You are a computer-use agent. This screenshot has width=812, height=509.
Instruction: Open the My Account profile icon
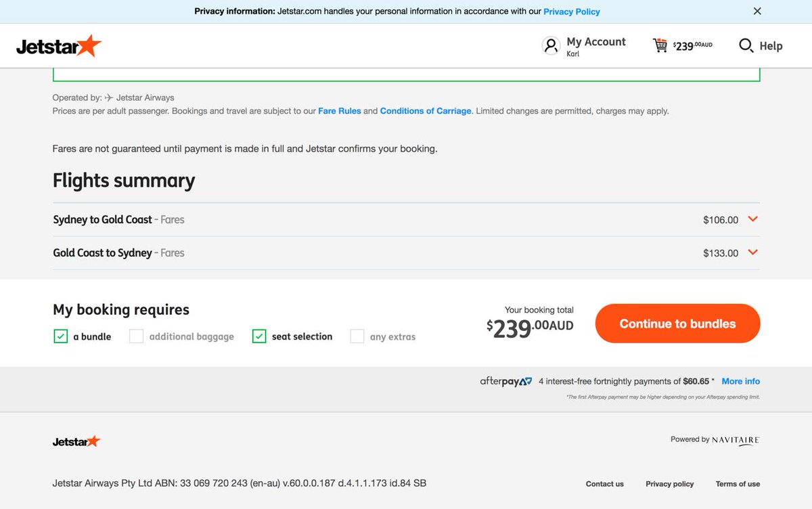tap(551, 46)
